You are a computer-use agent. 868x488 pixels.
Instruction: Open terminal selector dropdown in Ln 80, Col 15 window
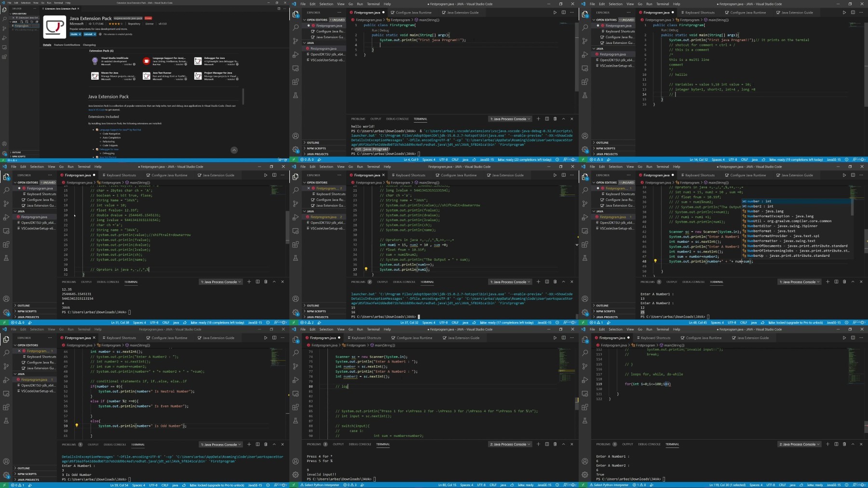(x=510, y=444)
